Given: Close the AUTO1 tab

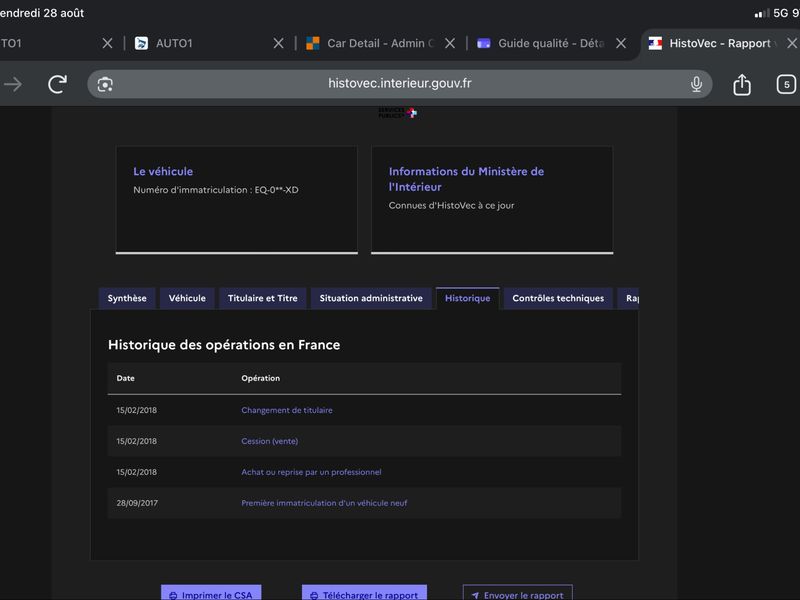Looking at the screenshot, I should (x=278, y=43).
